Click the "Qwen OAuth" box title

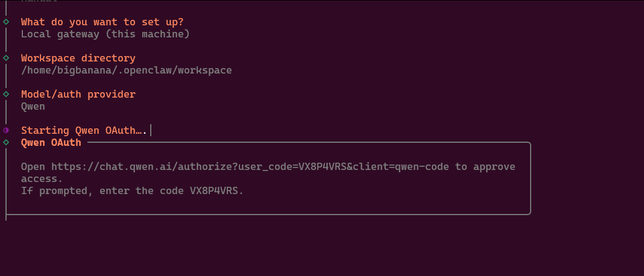click(51, 143)
